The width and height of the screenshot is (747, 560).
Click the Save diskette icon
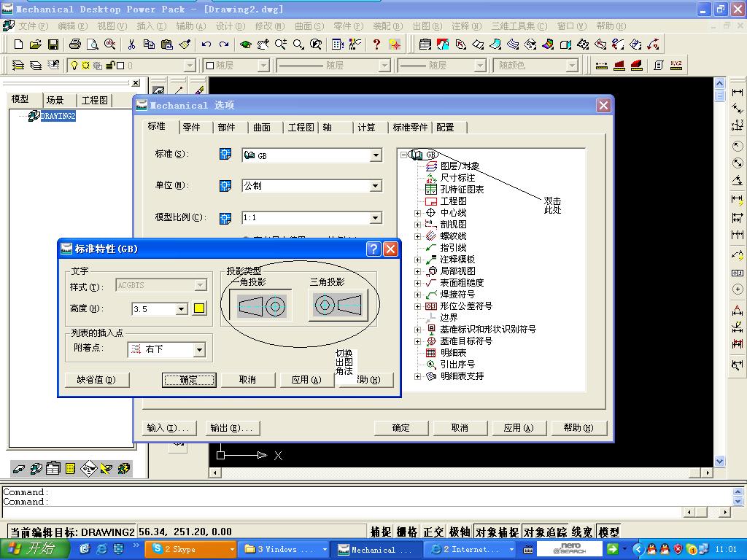click(x=53, y=44)
